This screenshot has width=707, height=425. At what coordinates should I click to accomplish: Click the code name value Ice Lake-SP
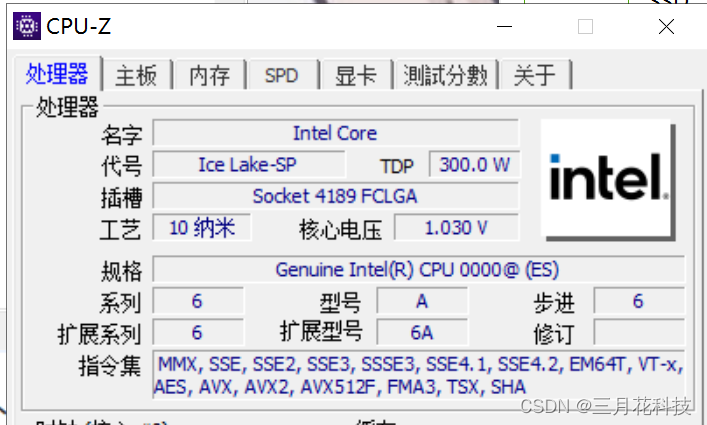(x=248, y=165)
